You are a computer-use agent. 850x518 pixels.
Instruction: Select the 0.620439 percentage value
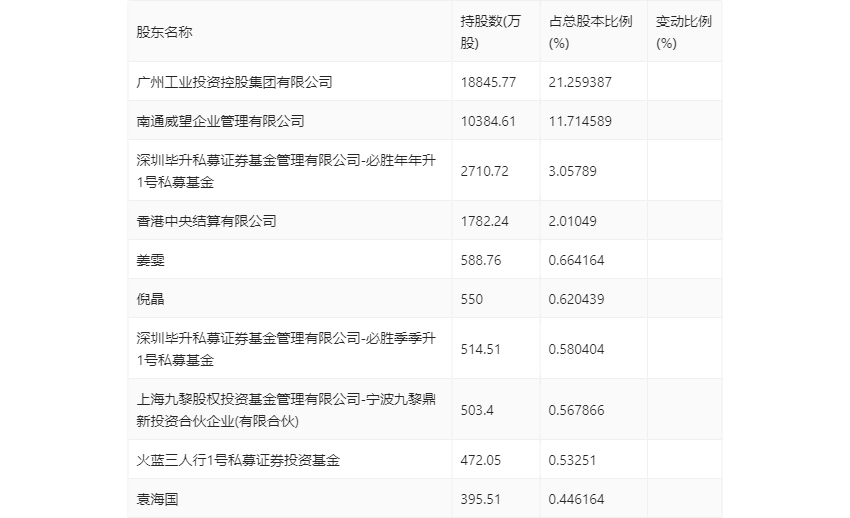(576, 299)
